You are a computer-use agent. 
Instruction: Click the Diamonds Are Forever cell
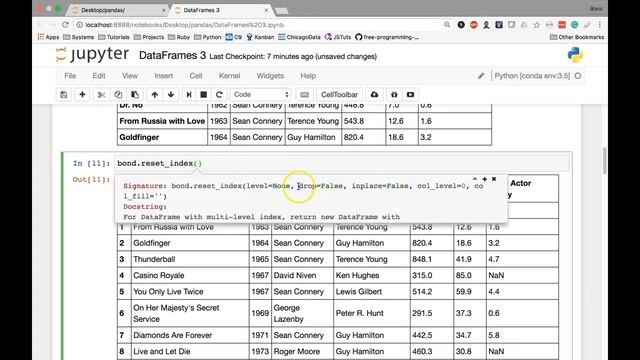(x=190, y=335)
